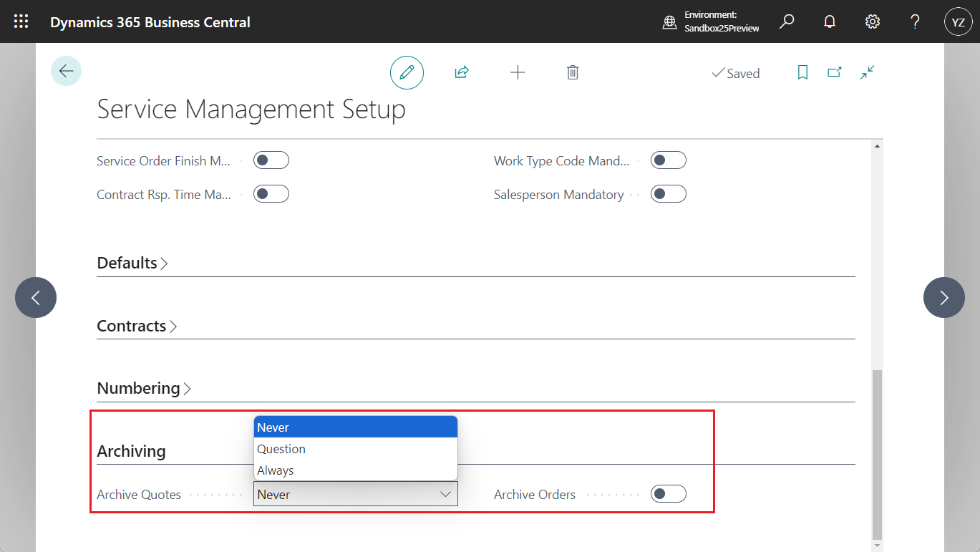Toggle Archive Orders on
Screen dimensions: 980x552
coord(668,493)
